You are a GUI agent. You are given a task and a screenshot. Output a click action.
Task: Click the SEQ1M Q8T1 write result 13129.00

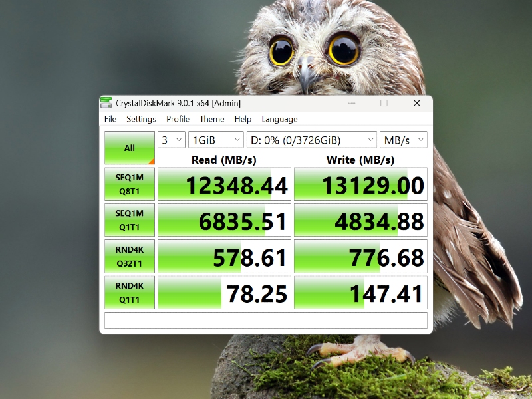point(360,184)
